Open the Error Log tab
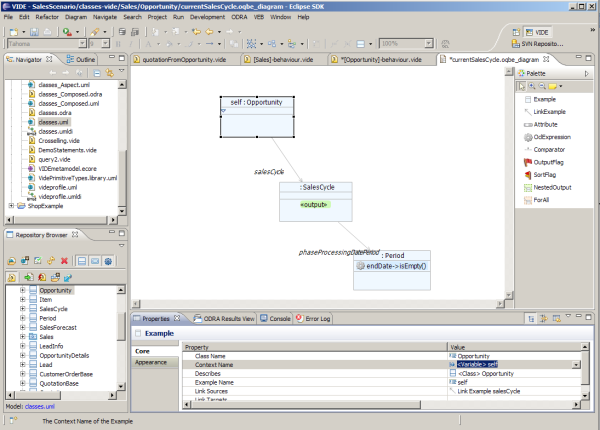Viewport: 600px width, 430px height. (x=313, y=319)
